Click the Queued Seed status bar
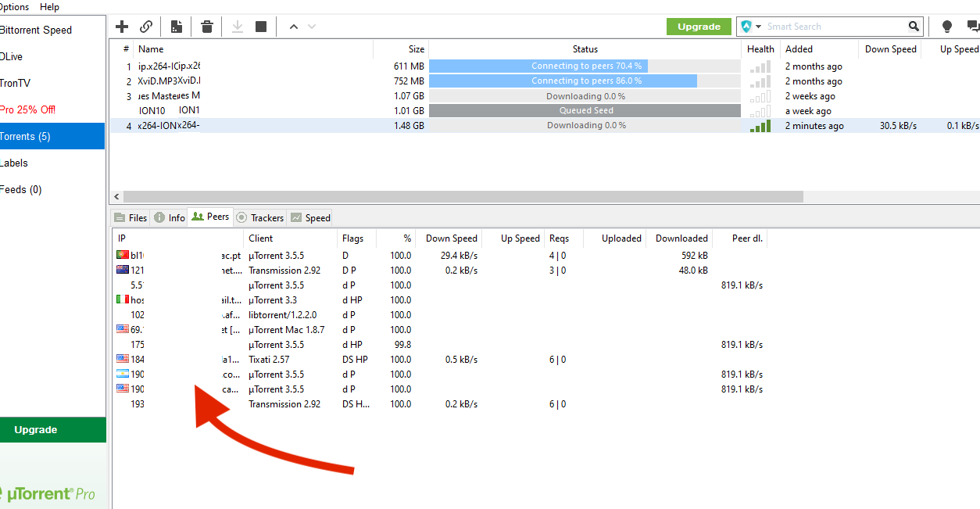Image resolution: width=980 pixels, height=509 pixels. point(585,110)
